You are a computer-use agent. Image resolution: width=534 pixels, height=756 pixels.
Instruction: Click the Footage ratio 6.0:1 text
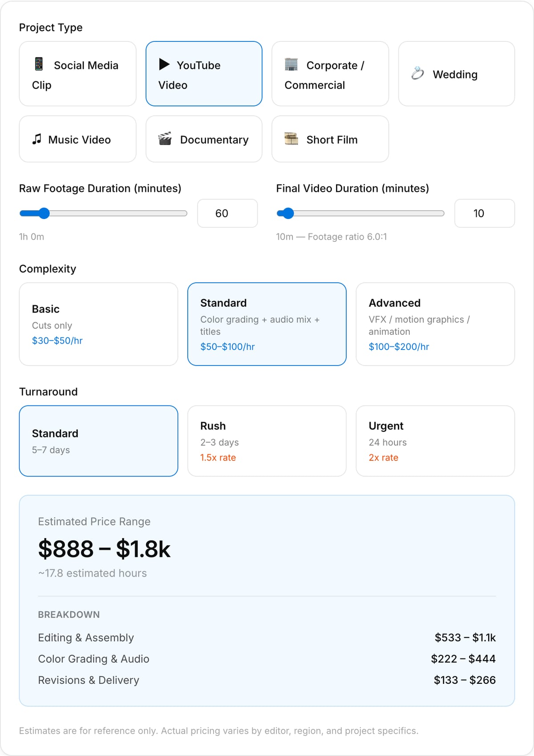coord(347,237)
